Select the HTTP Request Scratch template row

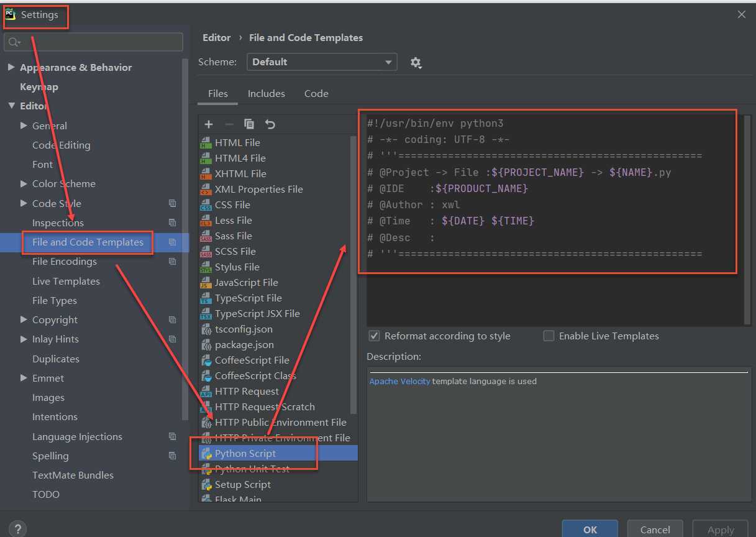click(x=278, y=407)
